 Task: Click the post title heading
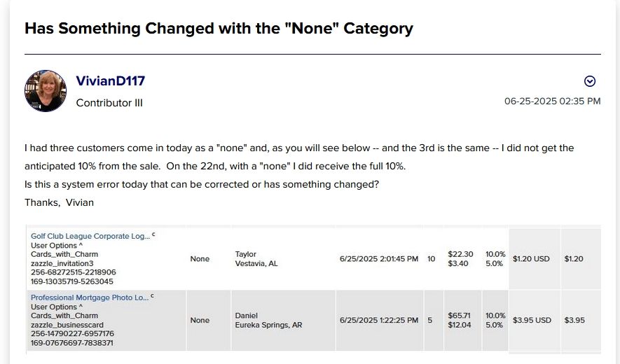point(219,29)
